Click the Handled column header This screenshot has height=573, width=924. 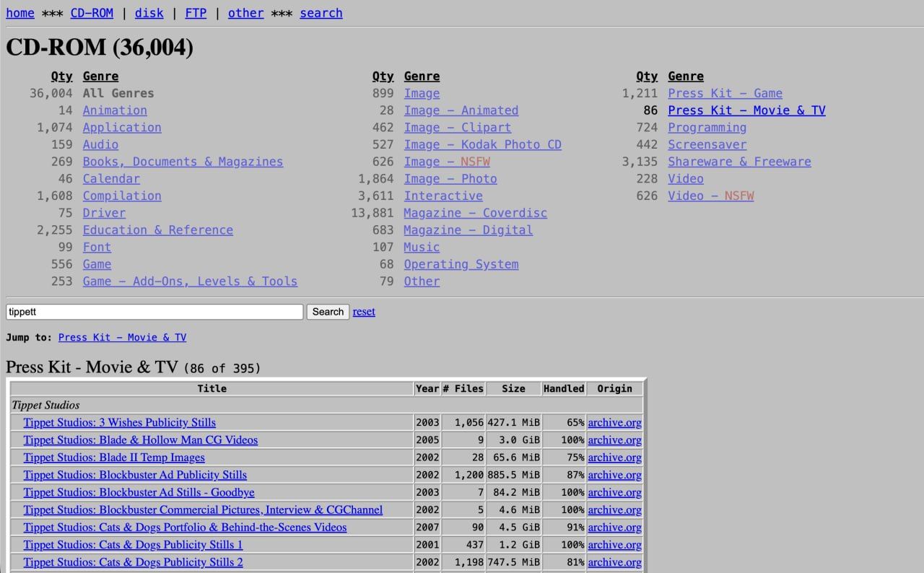564,388
